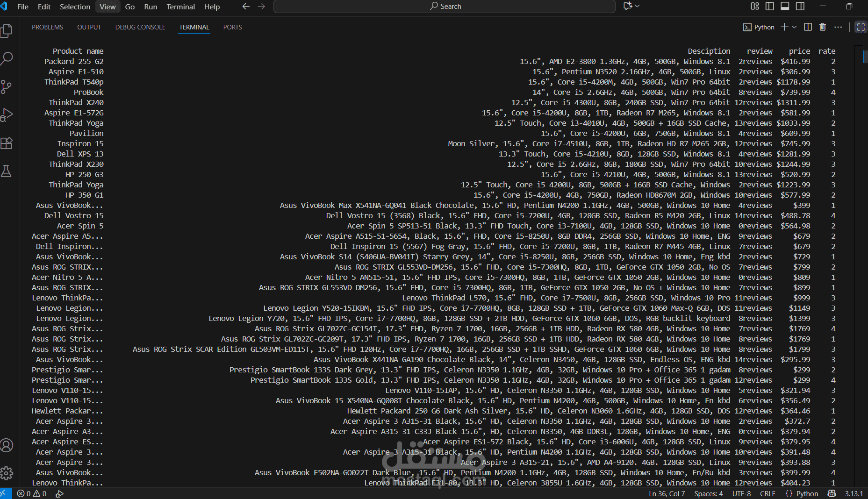Change encoding via UTF-8
Image resolution: width=868 pixels, height=499 pixels.
(x=741, y=493)
